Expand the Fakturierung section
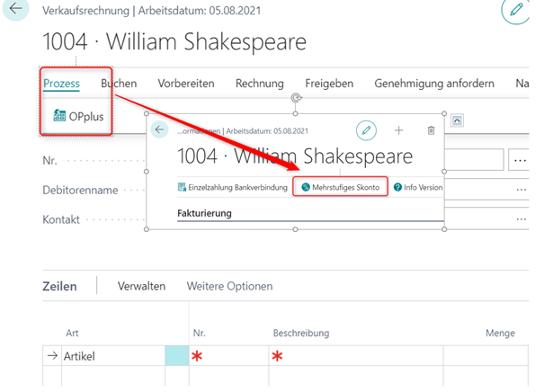Image resolution: width=544 pixels, height=392 pixels. (204, 213)
